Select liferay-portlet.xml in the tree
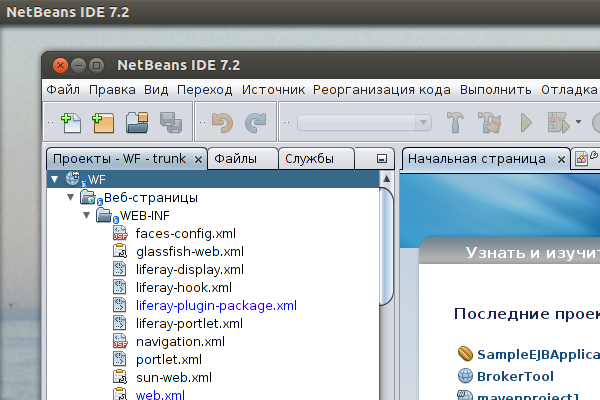Screen dimensions: 600x400 (x=189, y=323)
